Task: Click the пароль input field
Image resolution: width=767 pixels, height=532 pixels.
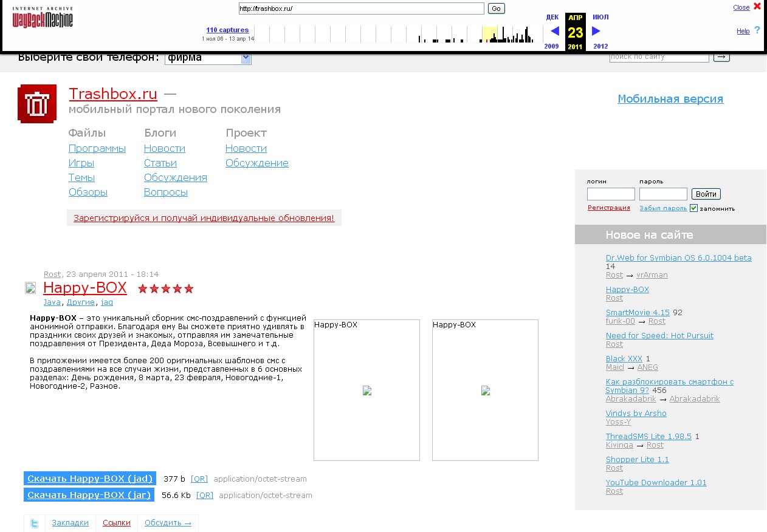Action: click(663, 194)
